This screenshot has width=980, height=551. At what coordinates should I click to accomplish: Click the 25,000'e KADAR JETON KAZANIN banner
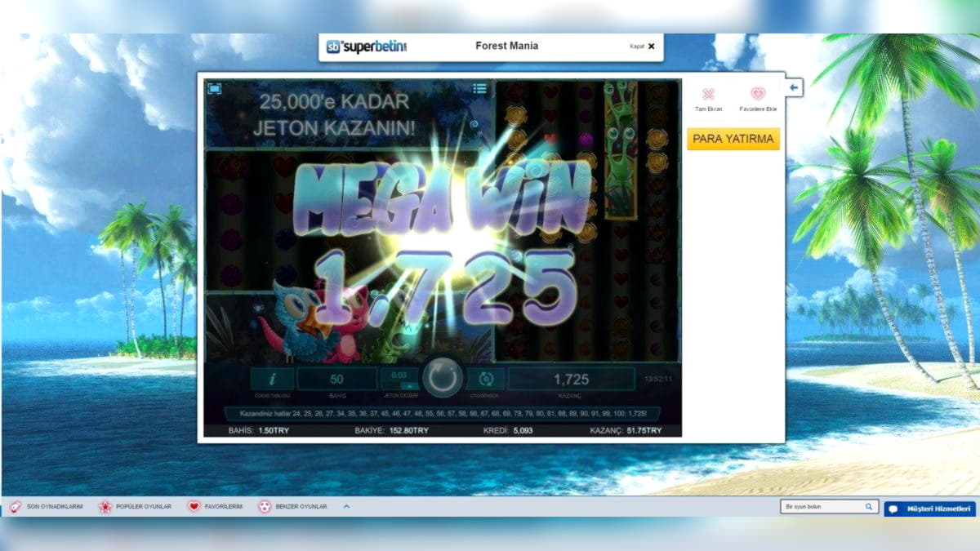(x=333, y=115)
